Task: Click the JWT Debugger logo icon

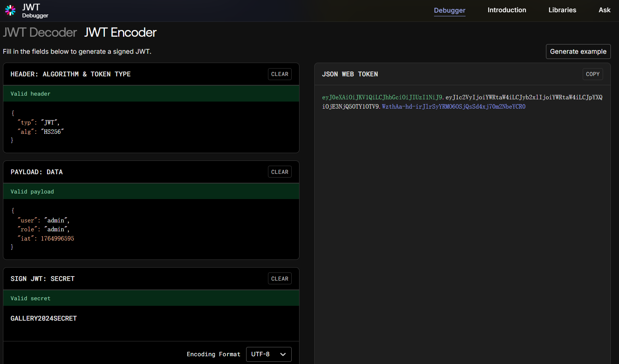Action: click(10, 10)
